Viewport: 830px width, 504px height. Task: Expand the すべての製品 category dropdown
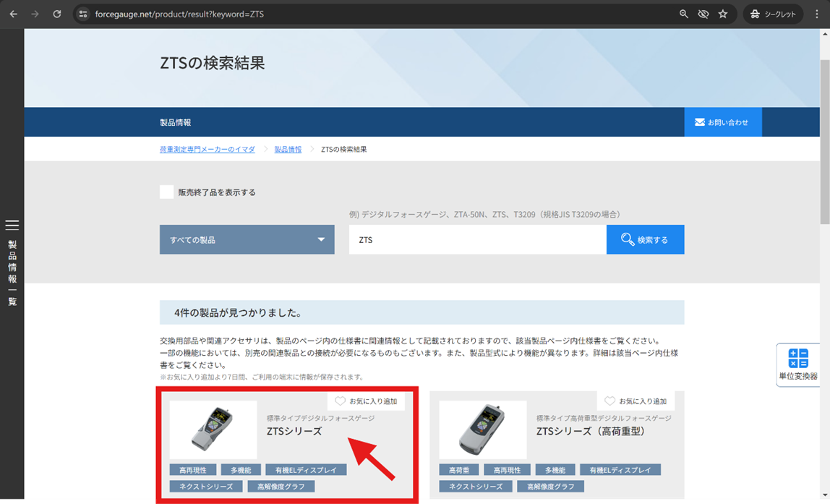(x=247, y=239)
